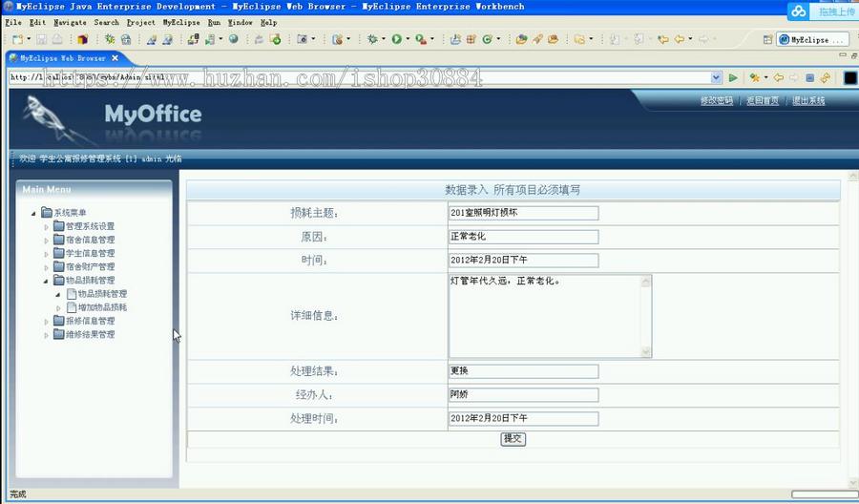
Task: Click the 经办人 input field
Action: tap(523, 394)
